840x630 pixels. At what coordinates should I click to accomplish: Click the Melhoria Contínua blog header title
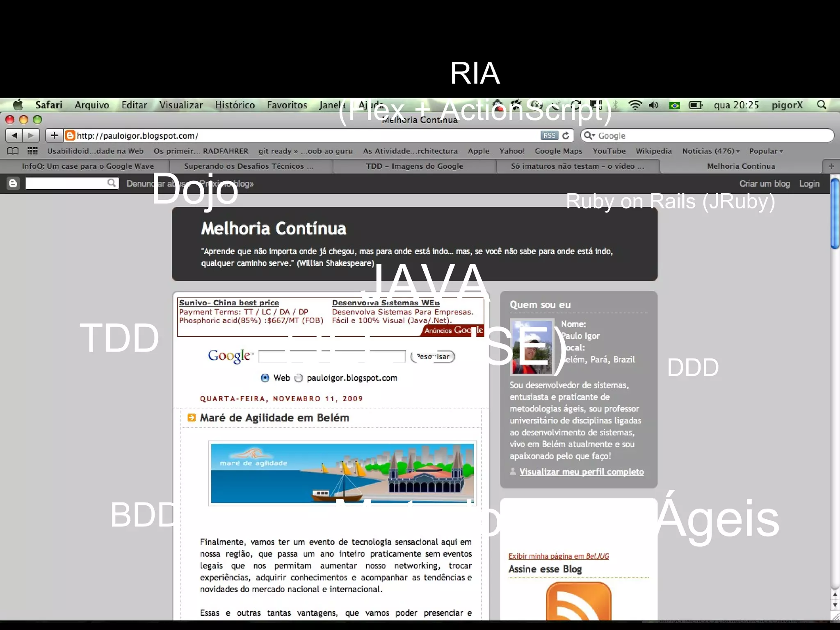(274, 228)
